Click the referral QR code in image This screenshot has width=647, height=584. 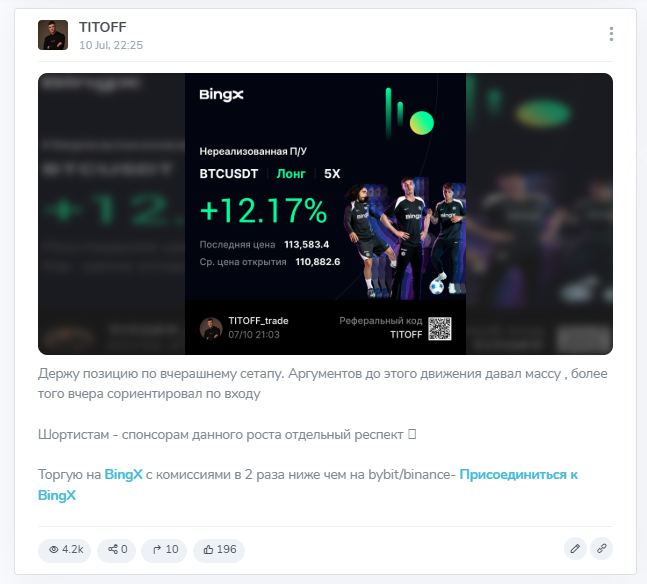(439, 329)
